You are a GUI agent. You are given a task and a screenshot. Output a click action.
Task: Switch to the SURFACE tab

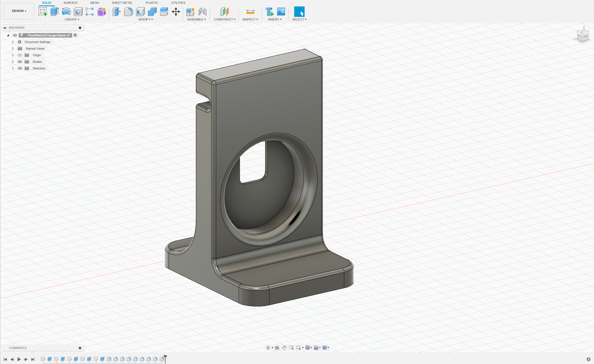coord(70,3)
